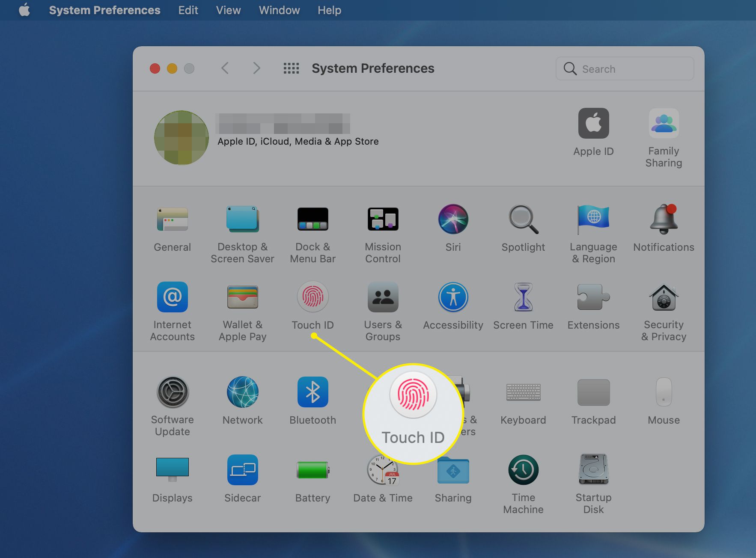Open Sidecar preferences
Image resolution: width=756 pixels, height=558 pixels.
pyautogui.click(x=242, y=469)
